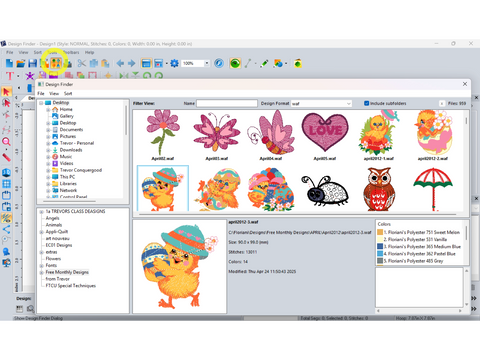Expand the Free Monthly Designs folder
This screenshot has height=360, width=480.
pyautogui.click(x=41, y=272)
